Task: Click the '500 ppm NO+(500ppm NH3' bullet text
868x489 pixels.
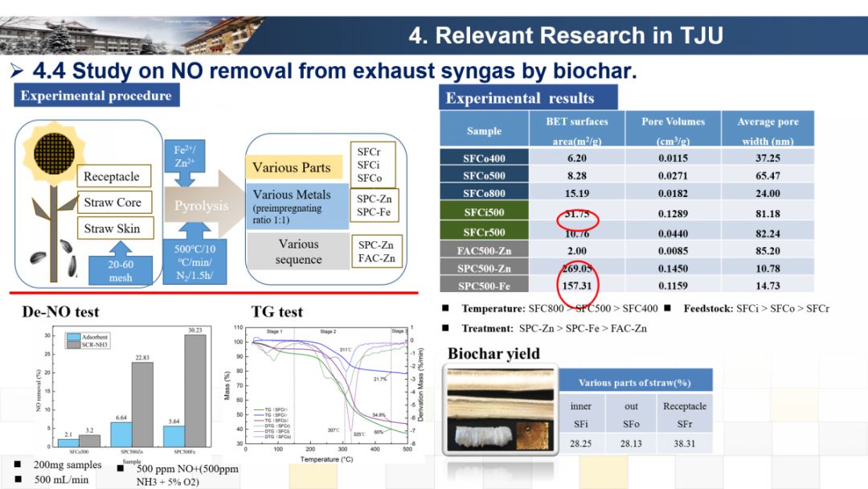Action: (187, 475)
